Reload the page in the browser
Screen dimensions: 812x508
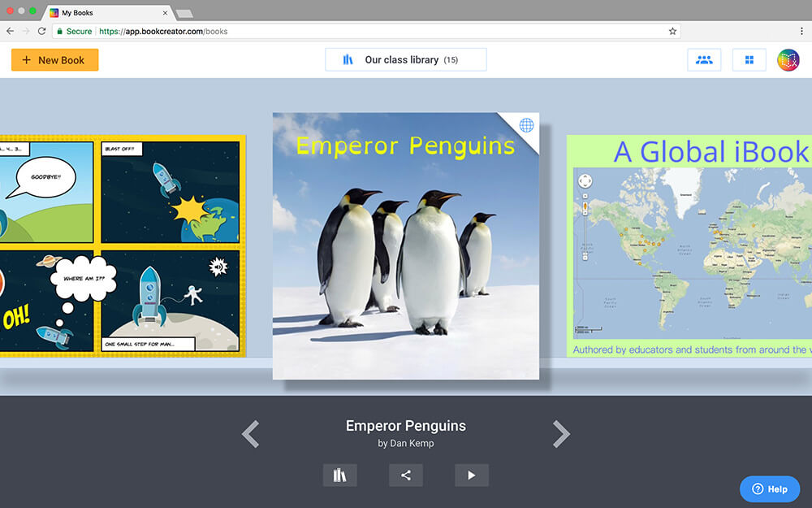tap(41, 31)
